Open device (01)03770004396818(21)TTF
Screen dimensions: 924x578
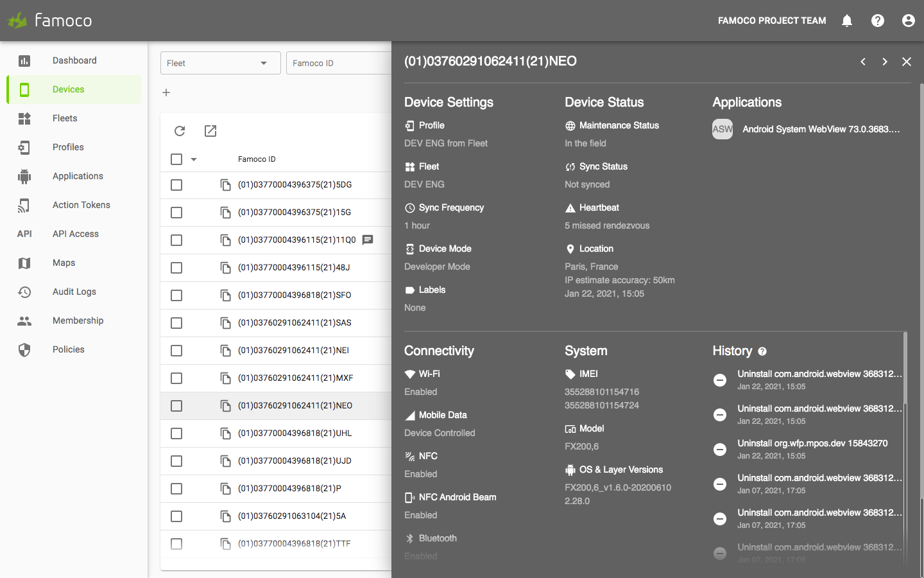(294, 544)
